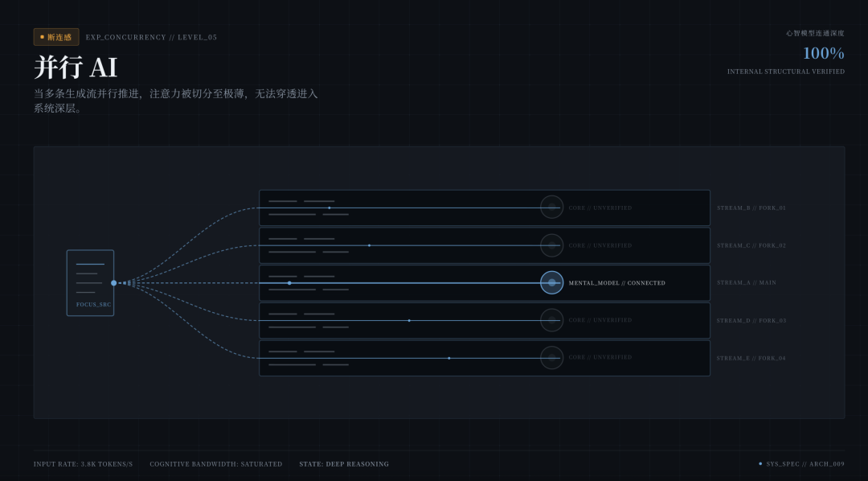Click the EXP_CONCURRENCY // LEVEL_05 text

[x=151, y=37]
